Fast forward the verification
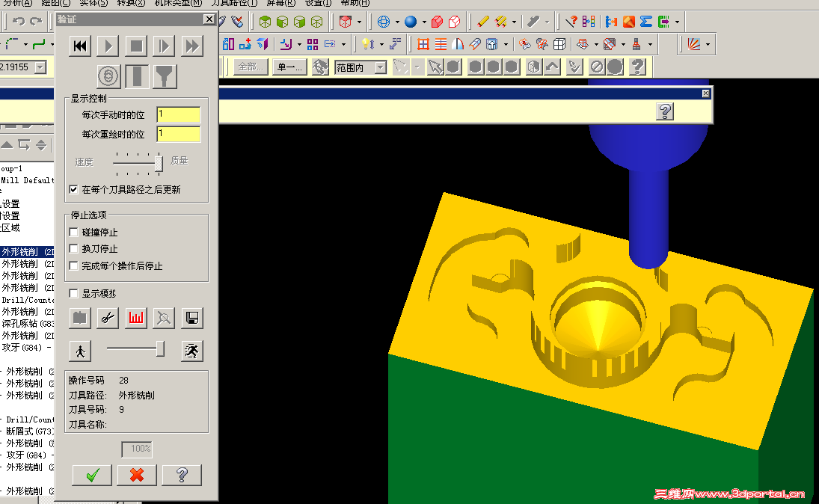 click(192, 46)
